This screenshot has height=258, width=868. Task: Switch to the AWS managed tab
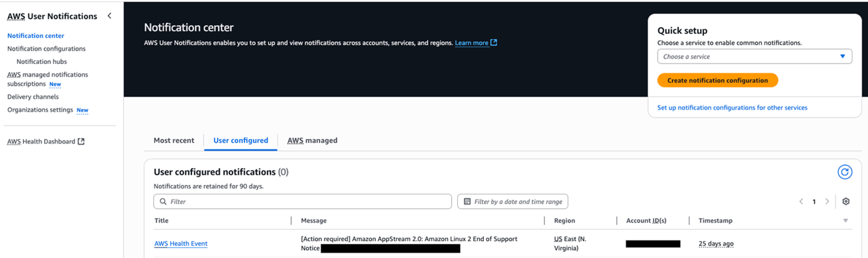coord(312,140)
